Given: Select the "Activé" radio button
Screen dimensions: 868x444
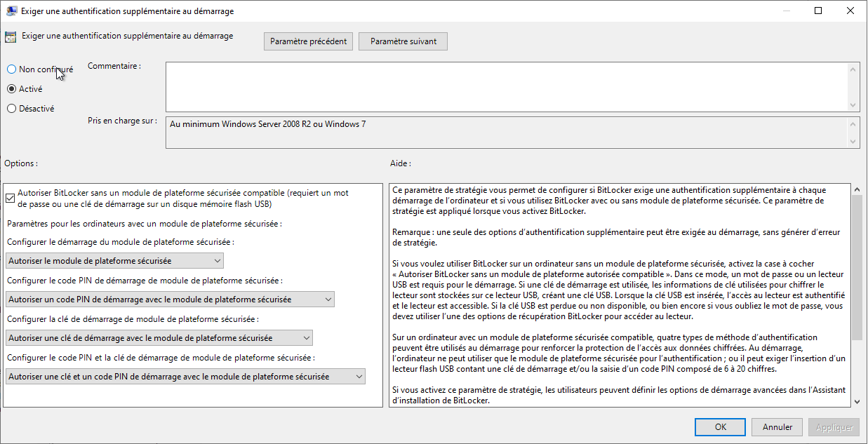Looking at the screenshot, I should coord(11,89).
